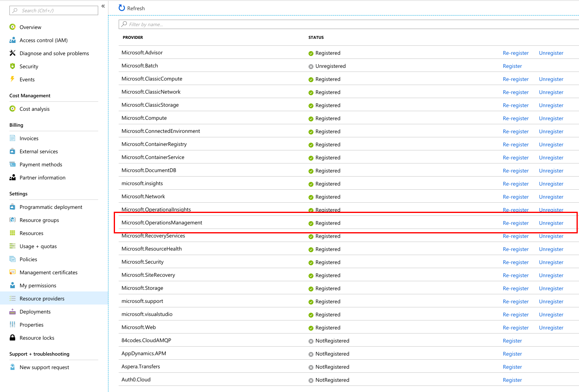Collapse the sidebar with double chevron
This screenshot has height=392, width=579.
point(103,6)
